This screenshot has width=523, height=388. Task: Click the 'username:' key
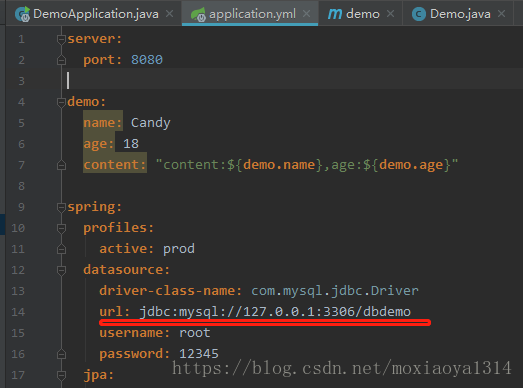(x=134, y=333)
